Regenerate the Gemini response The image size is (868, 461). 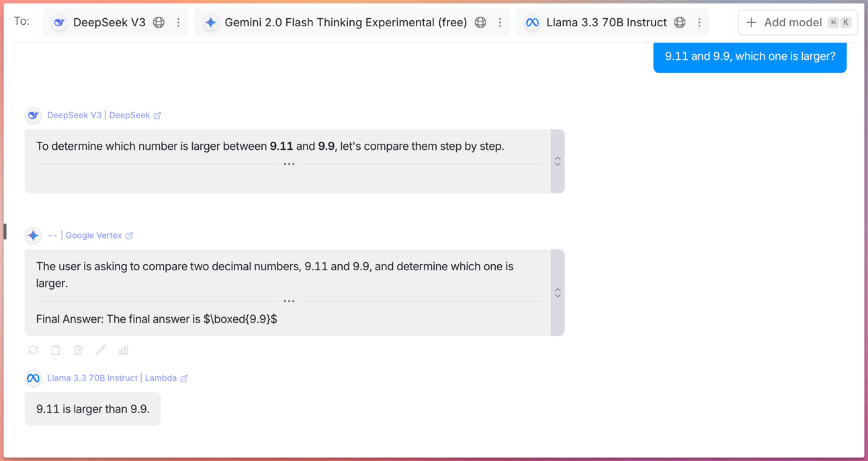coord(33,350)
